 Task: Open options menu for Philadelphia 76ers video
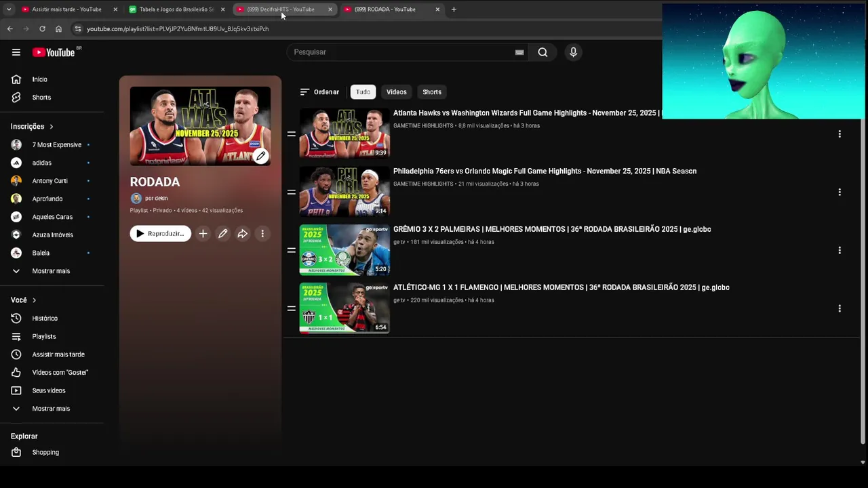pyautogui.click(x=840, y=192)
